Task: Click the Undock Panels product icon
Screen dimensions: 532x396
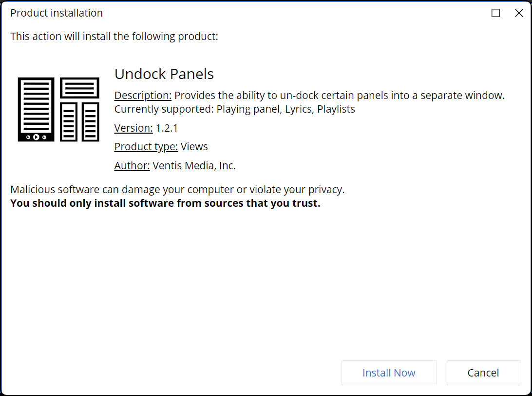Action: point(58,109)
